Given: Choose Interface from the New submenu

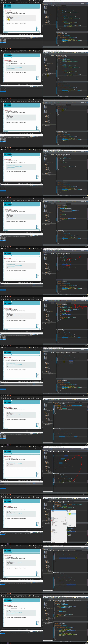Looking at the screenshot, I should tap(70, 515).
